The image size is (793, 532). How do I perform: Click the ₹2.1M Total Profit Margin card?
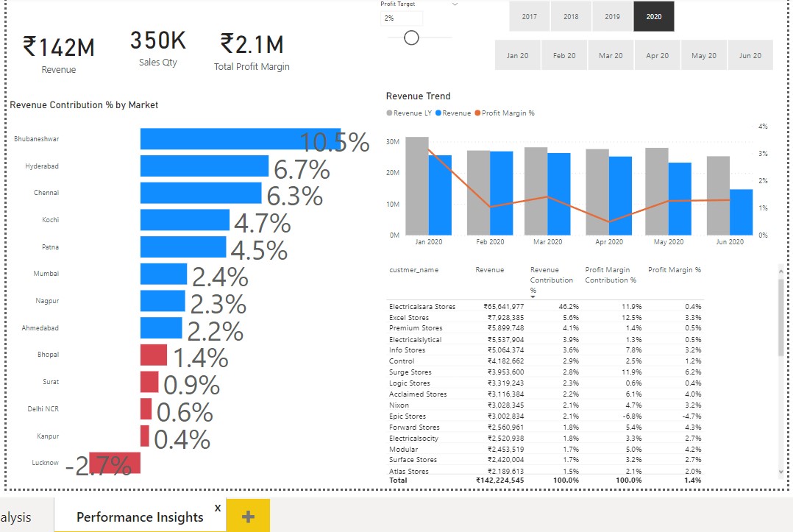click(252, 52)
